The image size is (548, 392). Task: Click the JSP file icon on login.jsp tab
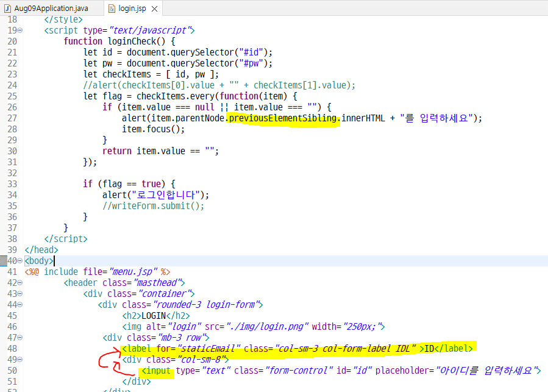[112, 9]
